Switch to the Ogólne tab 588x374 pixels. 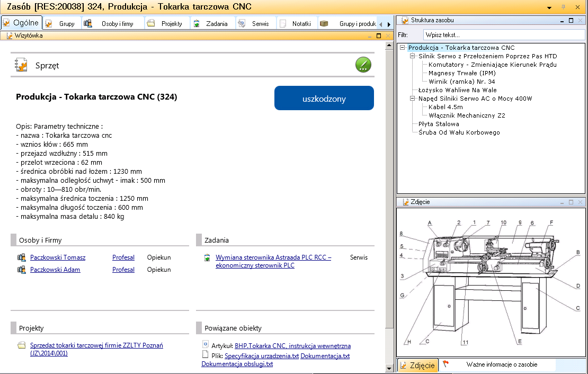click(x=21, y=22)
